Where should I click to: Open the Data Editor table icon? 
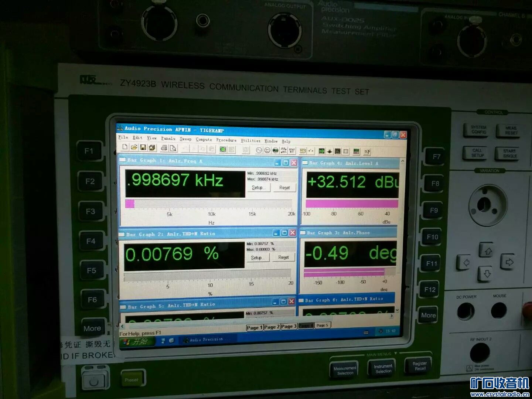pos(346,151)
